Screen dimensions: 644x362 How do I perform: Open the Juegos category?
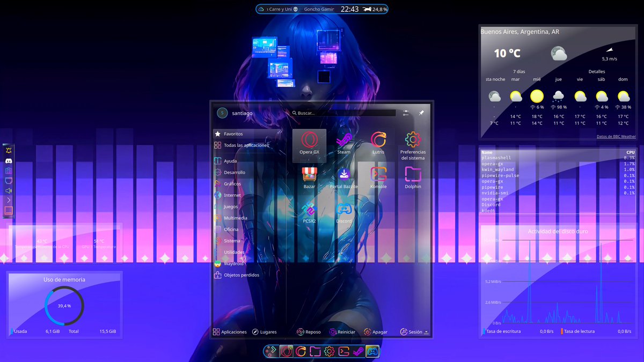pos(248,206)
